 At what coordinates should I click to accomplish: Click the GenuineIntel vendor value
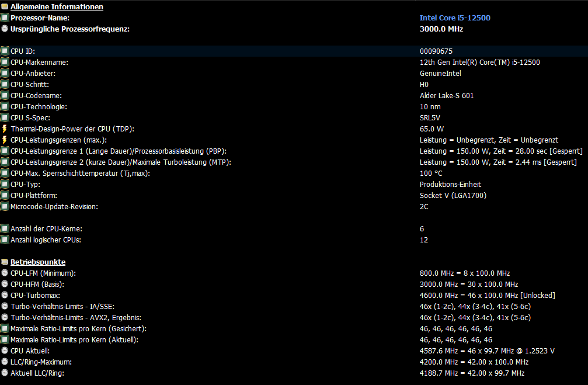(440, 73)
